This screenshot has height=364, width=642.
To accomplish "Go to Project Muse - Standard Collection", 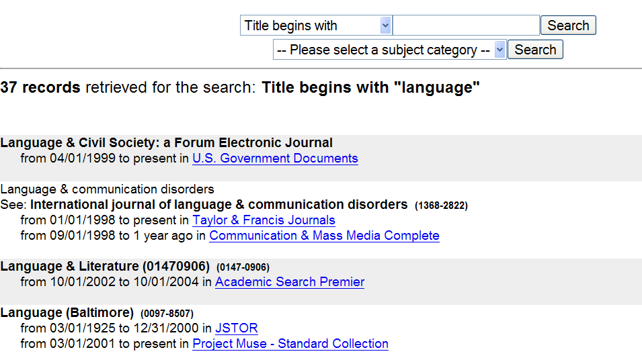I will point(290,344).
